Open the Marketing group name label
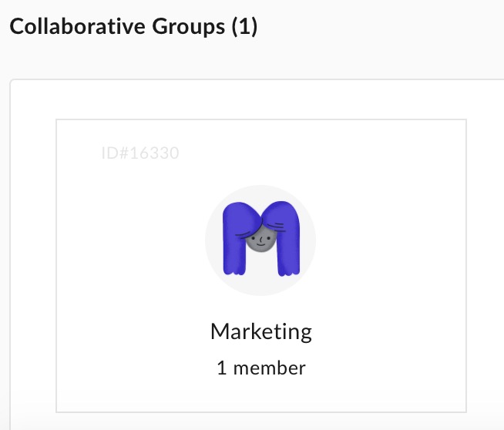Screen dimensions: 504x430 tap(261, 331)
